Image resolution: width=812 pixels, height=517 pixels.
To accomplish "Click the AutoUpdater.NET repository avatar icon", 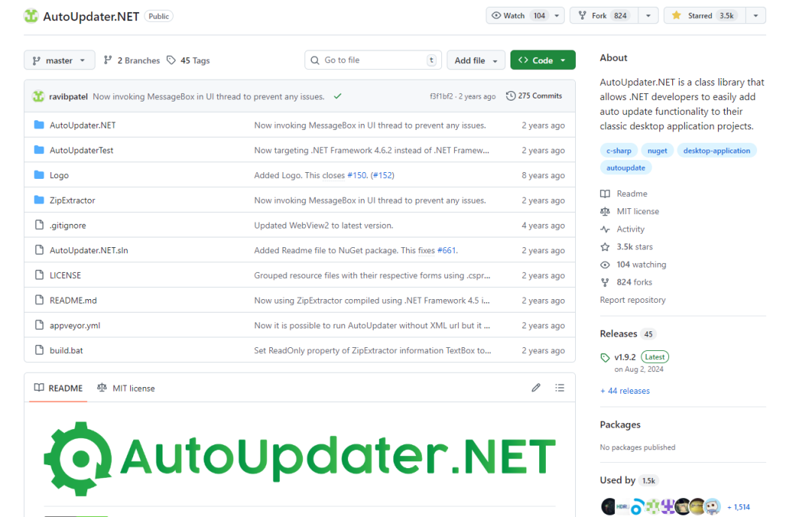I will (x=31, y=16).
